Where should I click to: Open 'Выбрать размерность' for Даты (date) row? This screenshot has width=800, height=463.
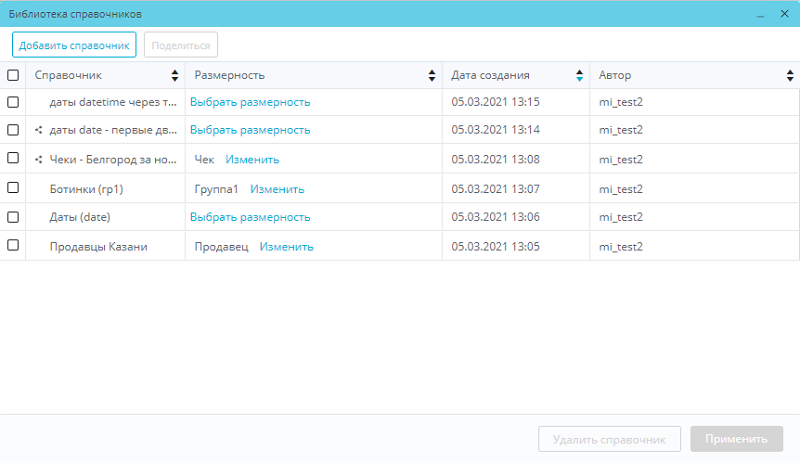coord(250,217)
